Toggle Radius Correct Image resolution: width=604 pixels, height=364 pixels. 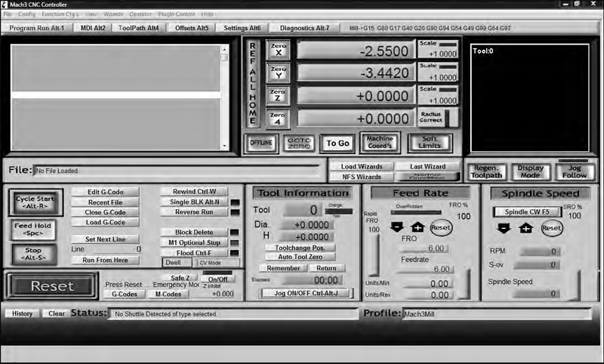coord(439,118)
